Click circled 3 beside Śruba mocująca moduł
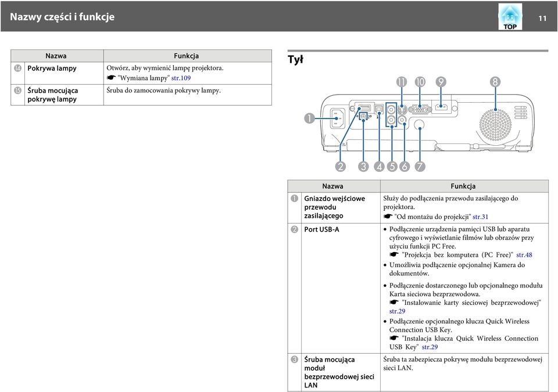This screenshot has height=392, width=558. (x=294, y=359)
